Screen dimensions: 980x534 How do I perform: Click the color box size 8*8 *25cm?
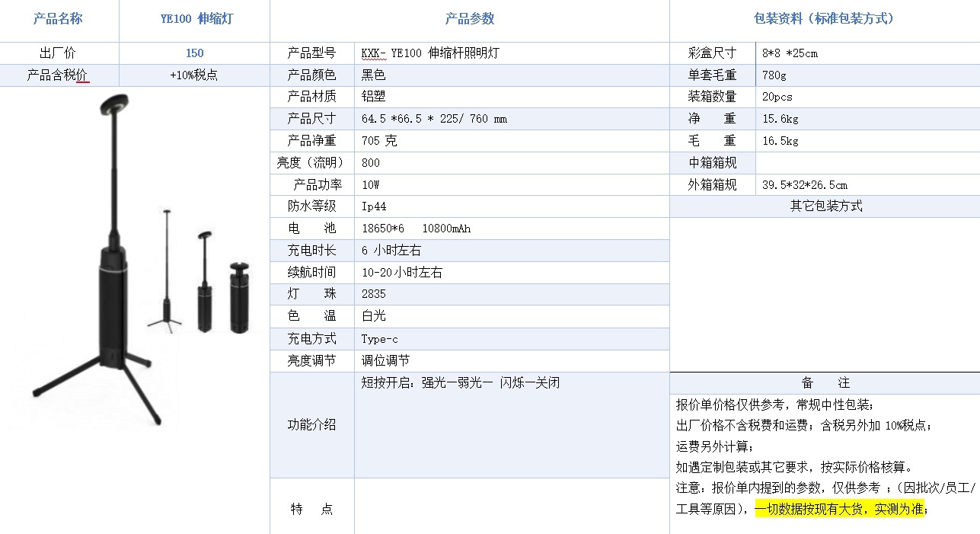(868, 53)
